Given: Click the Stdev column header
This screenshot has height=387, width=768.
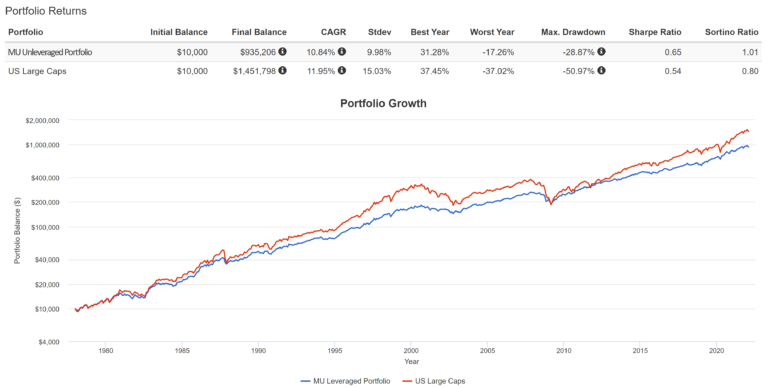Looking at the screenshot, I should tap(379, 32).
